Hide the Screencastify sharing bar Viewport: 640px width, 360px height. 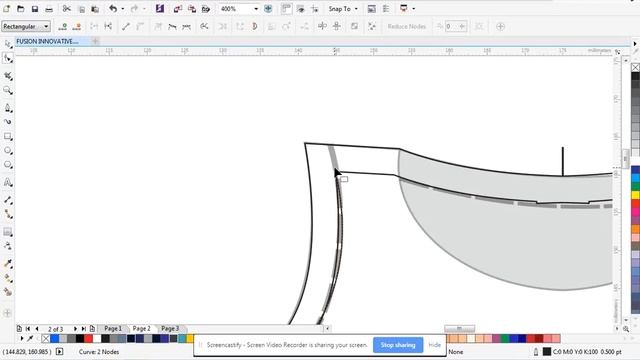(434, 345)
